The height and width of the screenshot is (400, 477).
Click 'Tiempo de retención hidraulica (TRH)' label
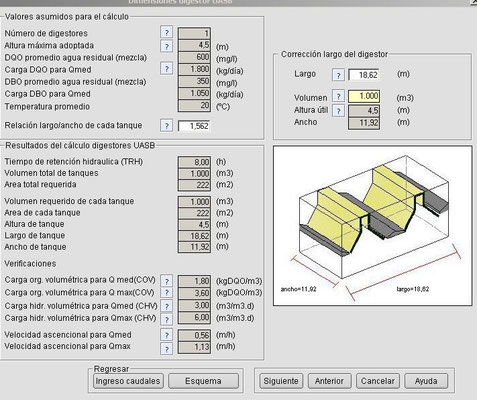[74, 162]
